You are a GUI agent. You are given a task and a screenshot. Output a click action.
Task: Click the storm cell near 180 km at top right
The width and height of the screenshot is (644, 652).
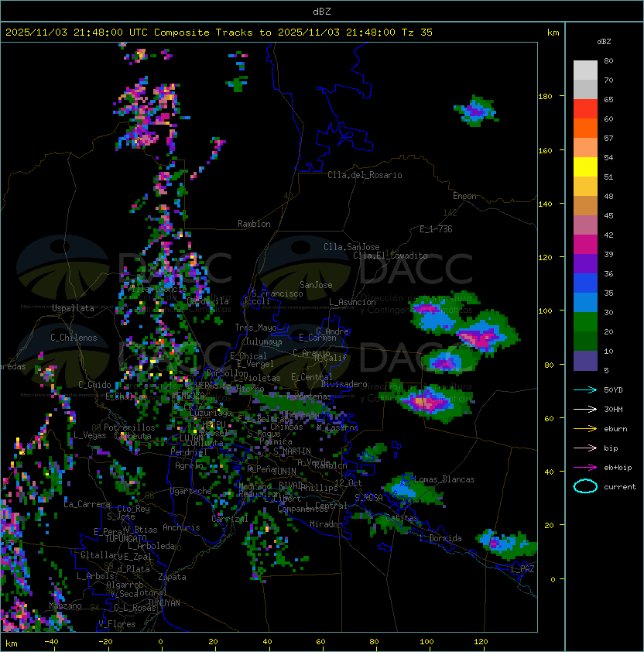pyautogui.click(x=476, y=111)
